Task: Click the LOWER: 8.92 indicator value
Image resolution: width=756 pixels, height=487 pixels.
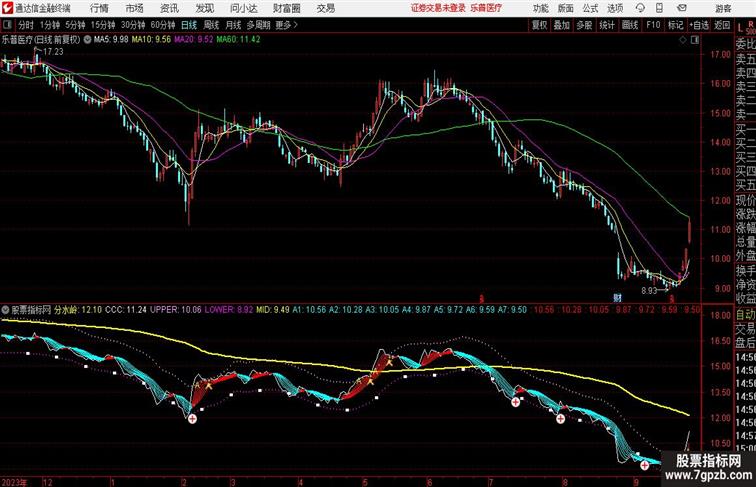Action: click(x=227, y=310)
